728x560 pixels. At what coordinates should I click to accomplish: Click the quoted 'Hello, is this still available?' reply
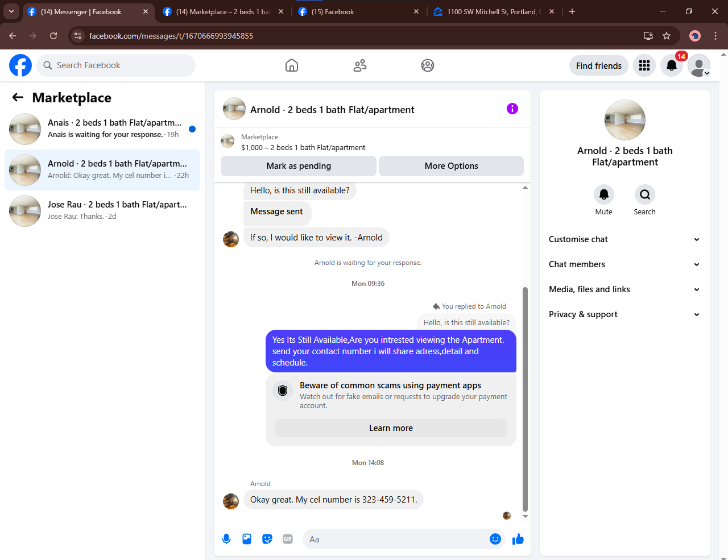(466, 322)
